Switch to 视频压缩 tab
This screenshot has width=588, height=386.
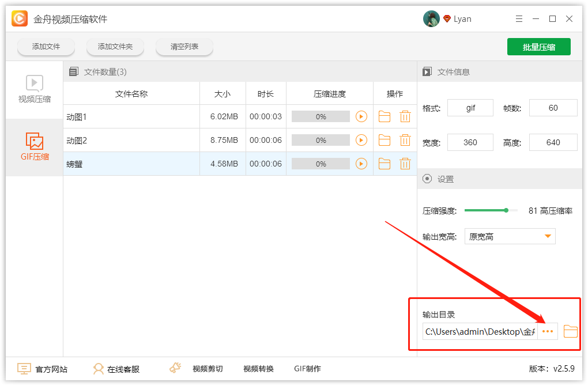coord(35,90)
